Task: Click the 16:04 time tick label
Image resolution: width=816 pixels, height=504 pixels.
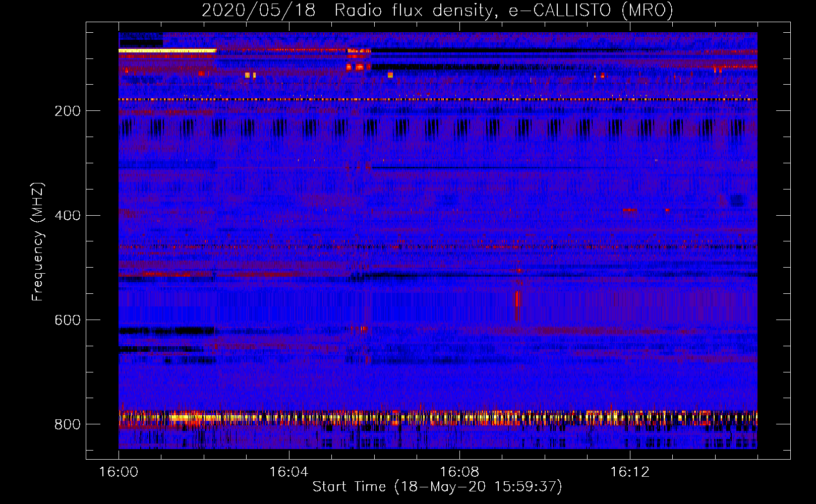Action: click(x=289, y=472)
